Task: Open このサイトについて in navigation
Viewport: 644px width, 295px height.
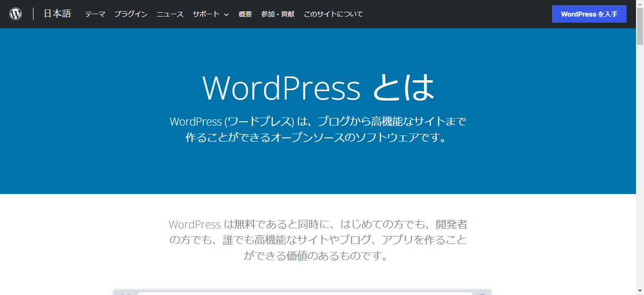Action: (x=333, y=14)
